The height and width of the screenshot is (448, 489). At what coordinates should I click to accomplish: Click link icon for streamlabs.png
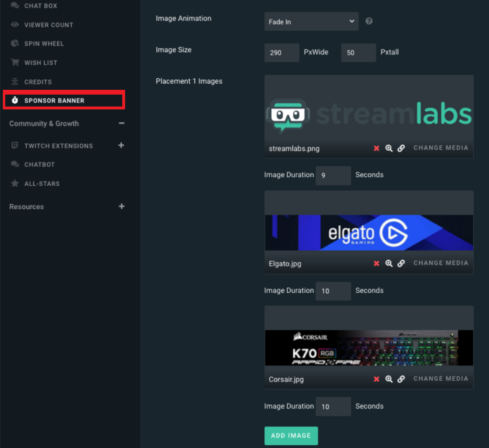pyautogui.click(x=401, y=148)
